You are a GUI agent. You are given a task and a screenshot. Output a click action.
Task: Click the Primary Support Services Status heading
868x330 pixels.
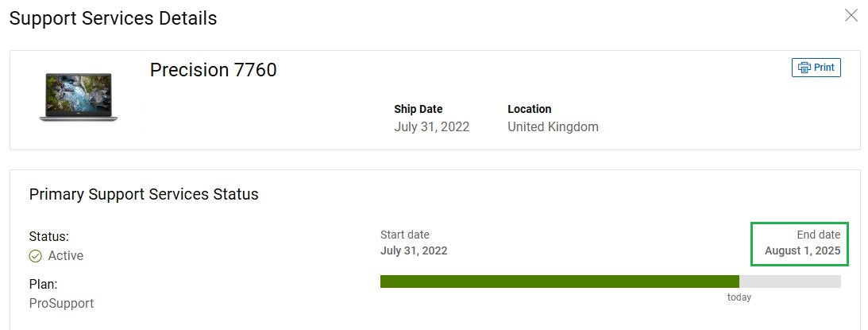point(144,195)
